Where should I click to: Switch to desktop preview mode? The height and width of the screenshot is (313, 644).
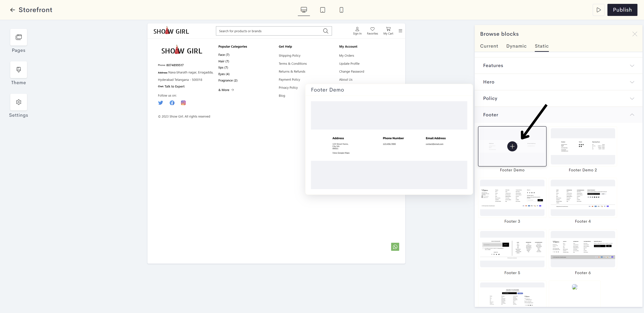(304, 10)
